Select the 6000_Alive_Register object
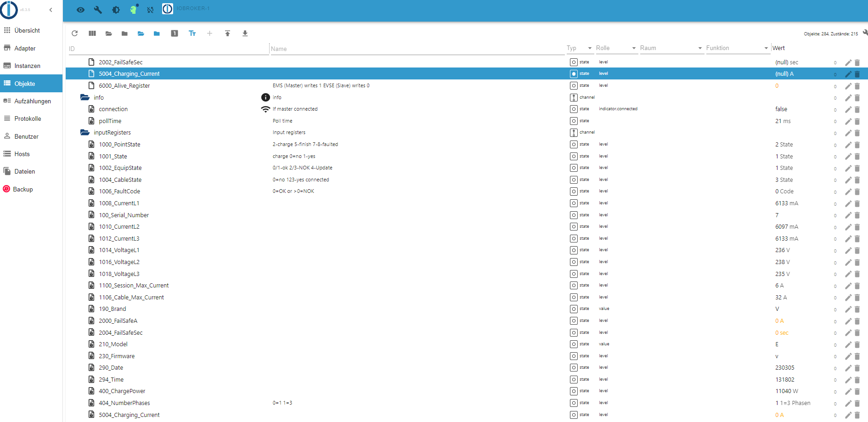This screenshot has width=868, height=422. [467, 85]
